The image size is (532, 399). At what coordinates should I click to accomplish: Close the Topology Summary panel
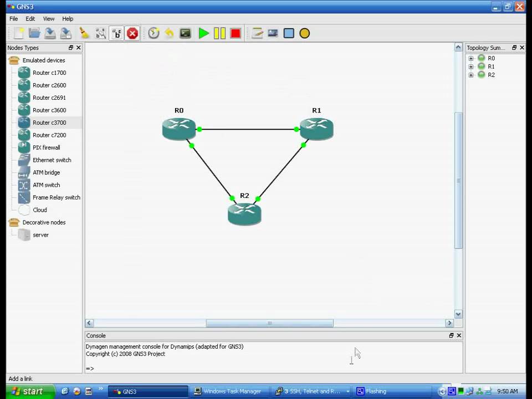tap(522, 48)
